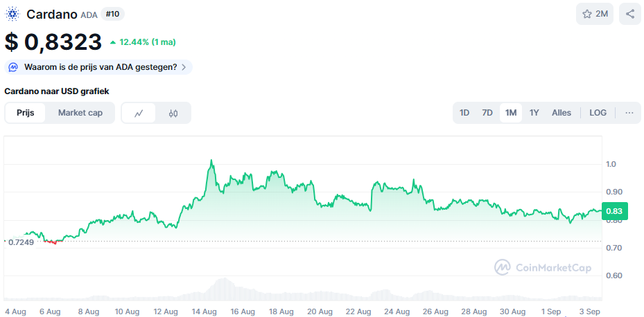
Task: Set chart range to 7D
Action: point(487,113)
